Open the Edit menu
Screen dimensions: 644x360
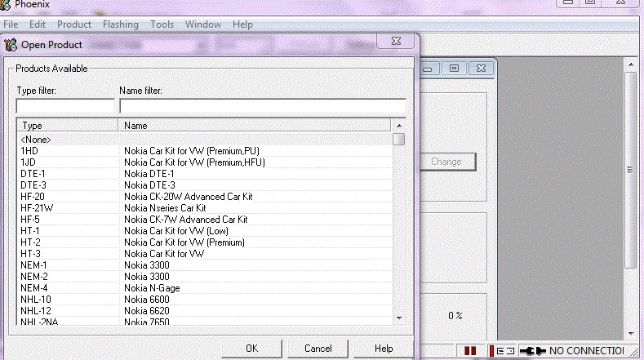point(38,24)
